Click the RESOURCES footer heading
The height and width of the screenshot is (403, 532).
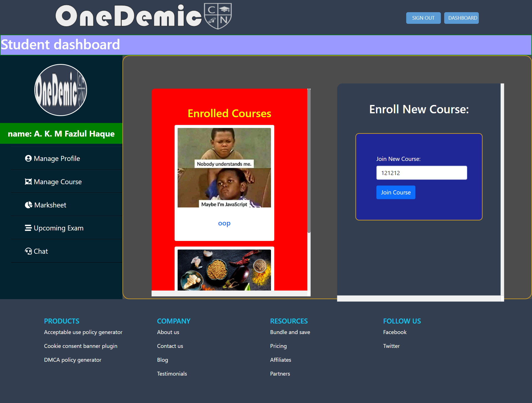tap(289, 321)
